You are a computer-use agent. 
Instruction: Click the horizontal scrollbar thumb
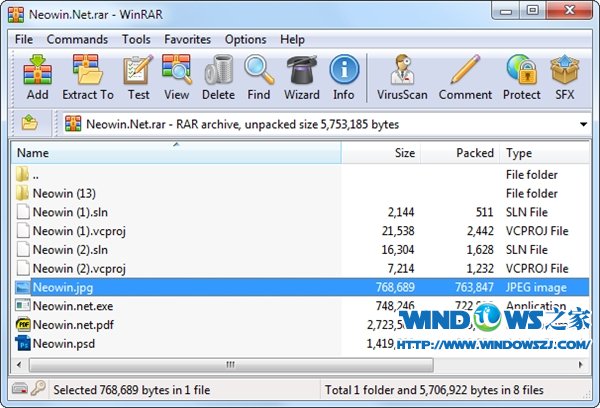tap(229, 364)
